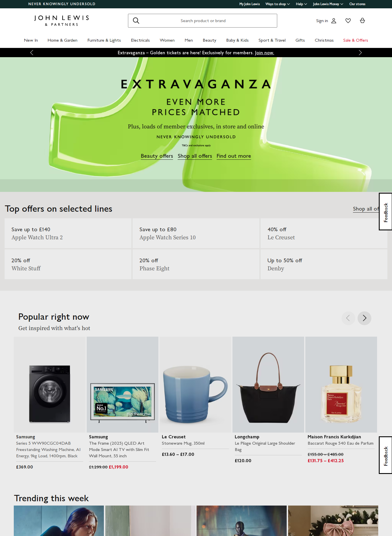This screenshot has width=392, height=536.
Task: Click the Beauty offers link
Action: (157, 156)
